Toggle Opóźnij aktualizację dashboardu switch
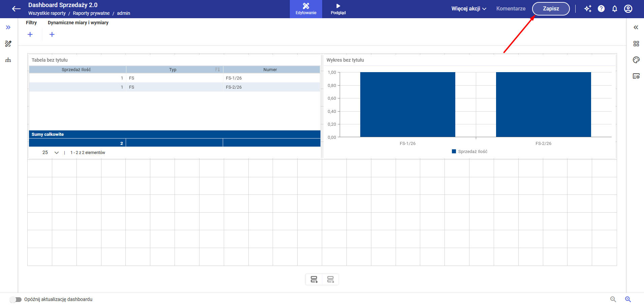The width and height of the screenshot is (644, 305). click(x=16, y=300)
